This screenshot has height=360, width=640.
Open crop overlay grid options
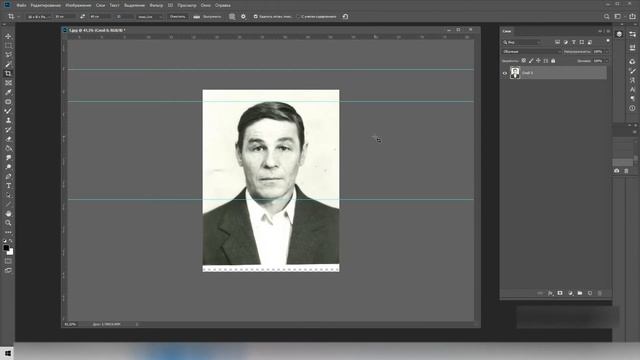click(x=232, y=17)
